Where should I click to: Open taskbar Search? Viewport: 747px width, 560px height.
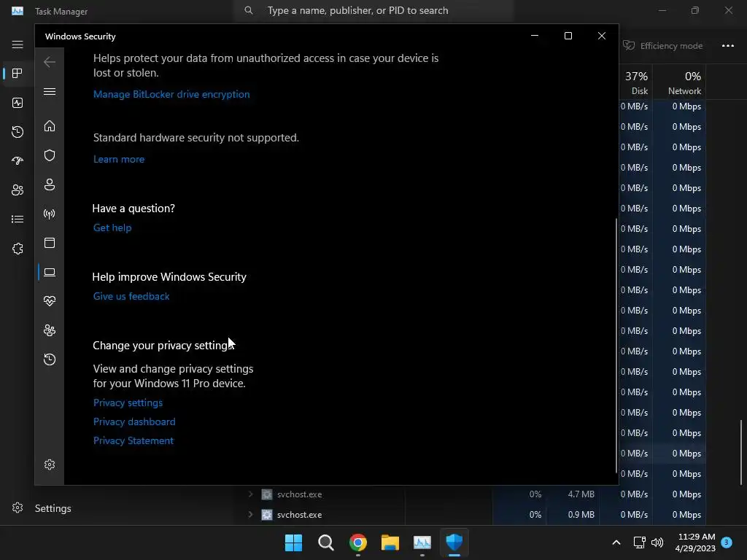pos(326,542)
